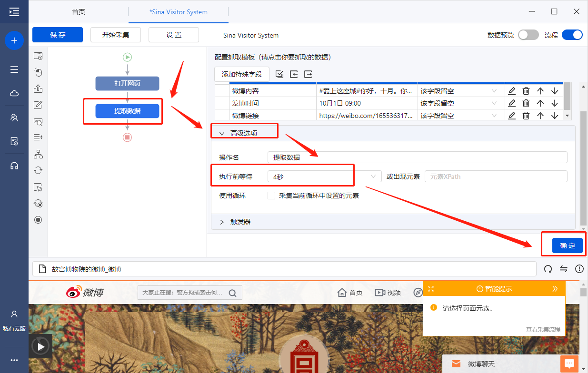Viewport: 588px width, 373px height.
Task: Select the extract data upload-arrow tool
Action: (x=38, y=88)
